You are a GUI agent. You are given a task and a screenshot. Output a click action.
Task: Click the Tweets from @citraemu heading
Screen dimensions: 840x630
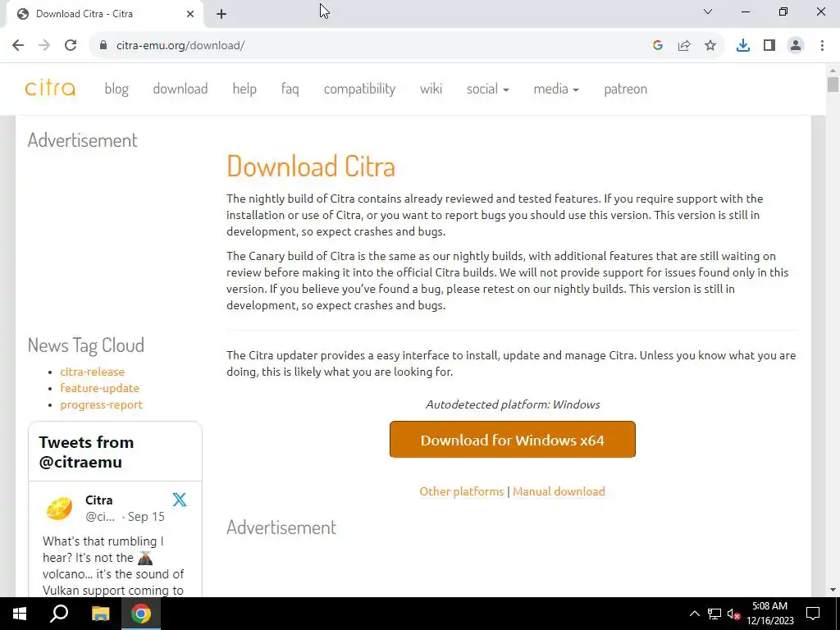click(x=86, y=452)
